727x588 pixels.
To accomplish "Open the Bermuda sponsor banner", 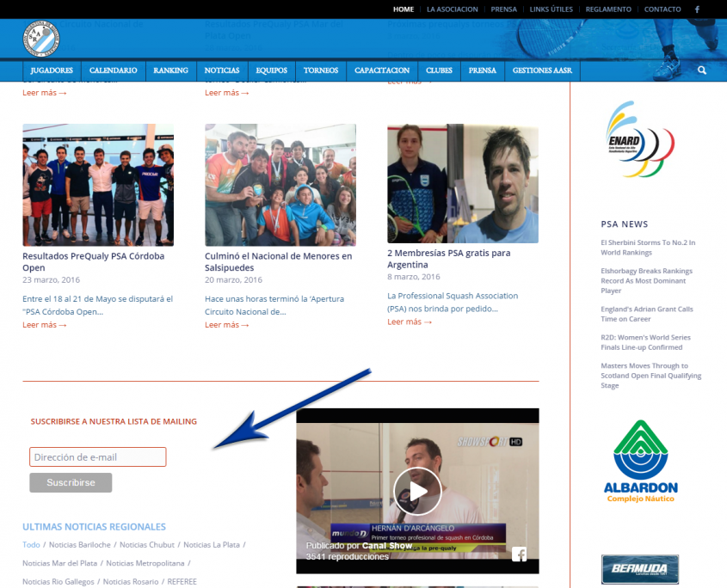I will 640,569.
